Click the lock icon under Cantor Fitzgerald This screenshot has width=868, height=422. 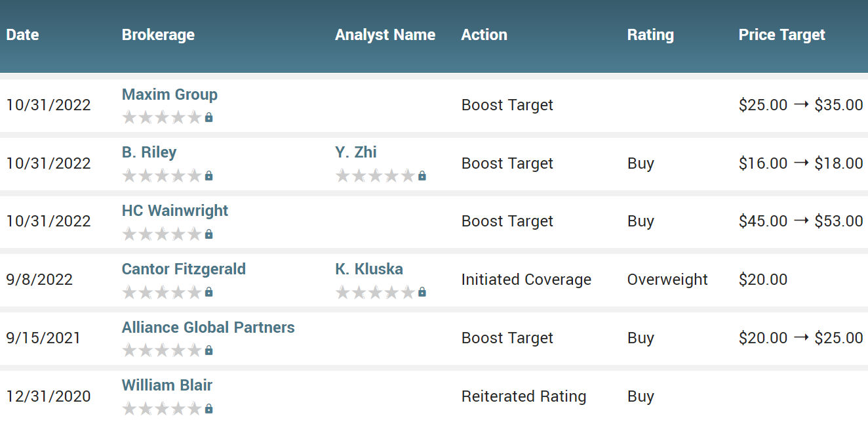pos(208,292)
